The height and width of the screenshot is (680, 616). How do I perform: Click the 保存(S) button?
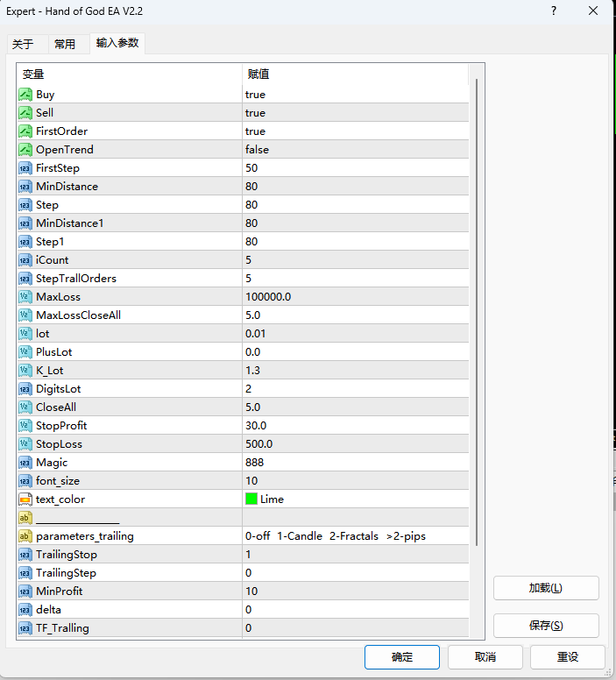pos(546,626)
